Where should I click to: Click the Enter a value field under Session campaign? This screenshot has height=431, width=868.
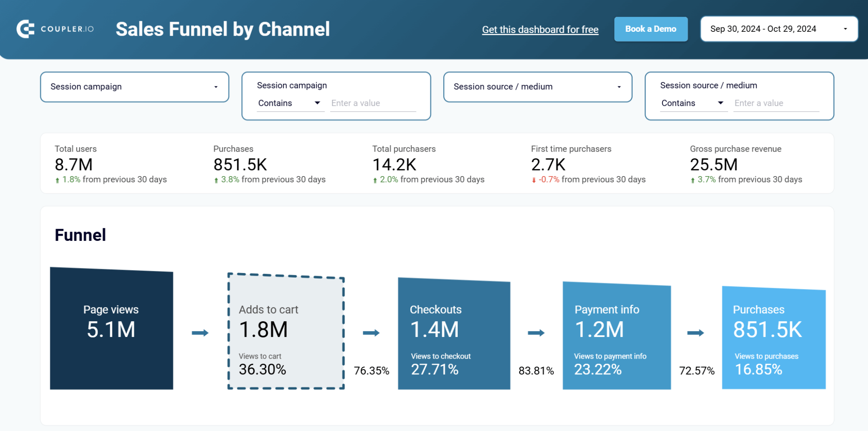[373, 103]
